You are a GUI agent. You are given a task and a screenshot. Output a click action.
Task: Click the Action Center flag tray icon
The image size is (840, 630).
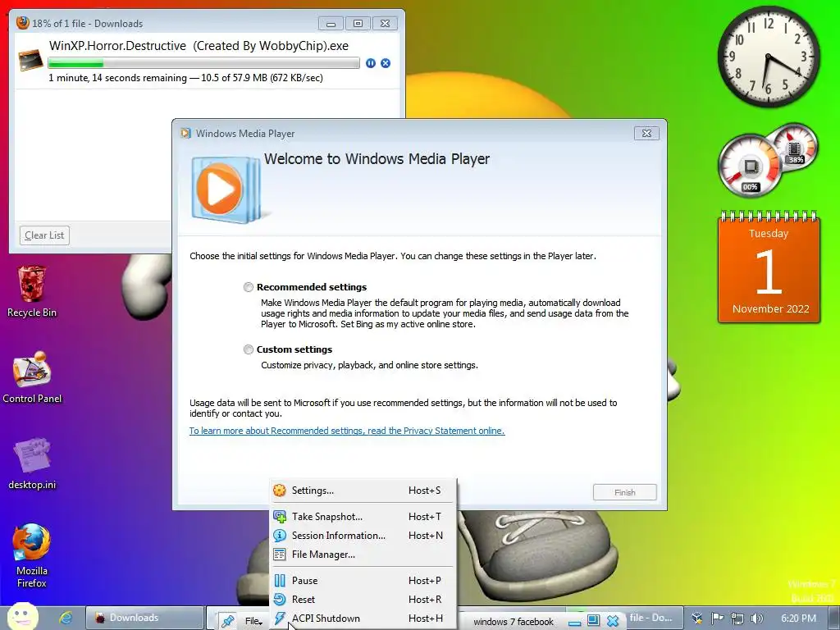click(717, 619)
